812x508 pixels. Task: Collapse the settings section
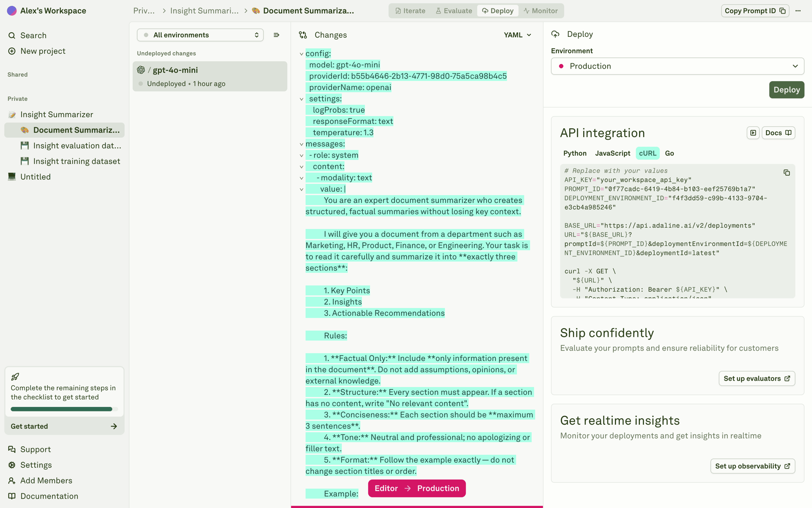pos(302,99)
